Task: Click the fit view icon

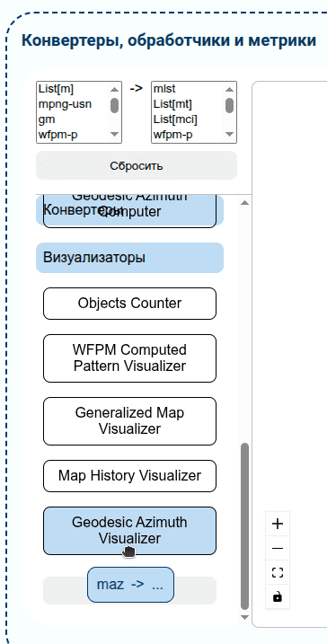Action: tap(278, 572)
